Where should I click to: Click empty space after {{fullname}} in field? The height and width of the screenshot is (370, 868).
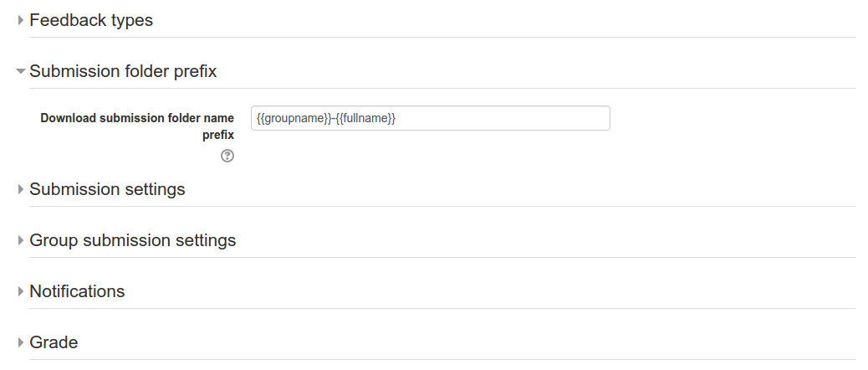coord(501,118)
